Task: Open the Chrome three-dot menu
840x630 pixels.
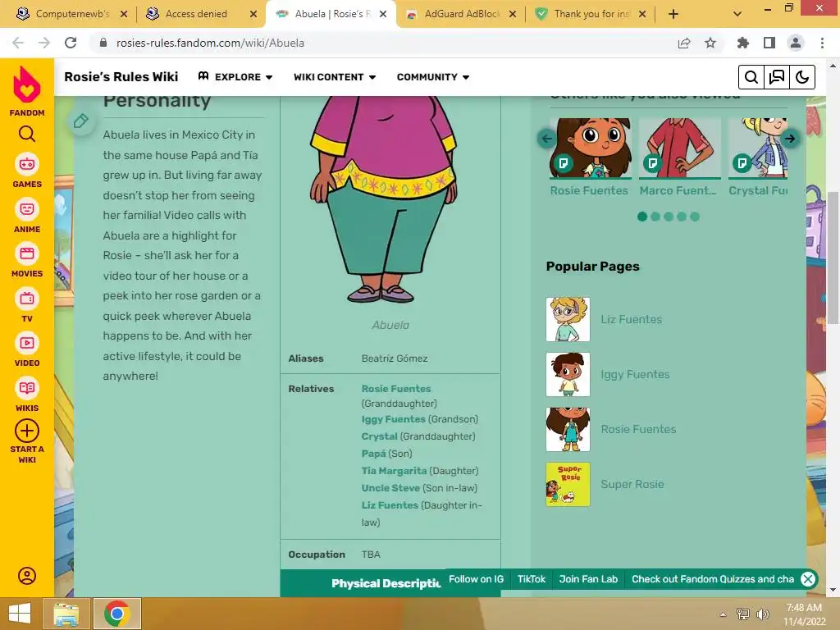Action: pos(822,43)
